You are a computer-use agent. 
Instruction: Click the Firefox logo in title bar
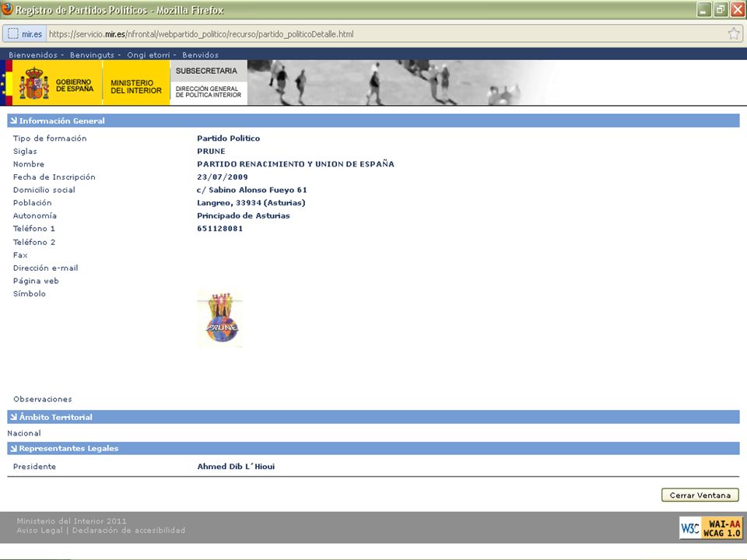7,9
